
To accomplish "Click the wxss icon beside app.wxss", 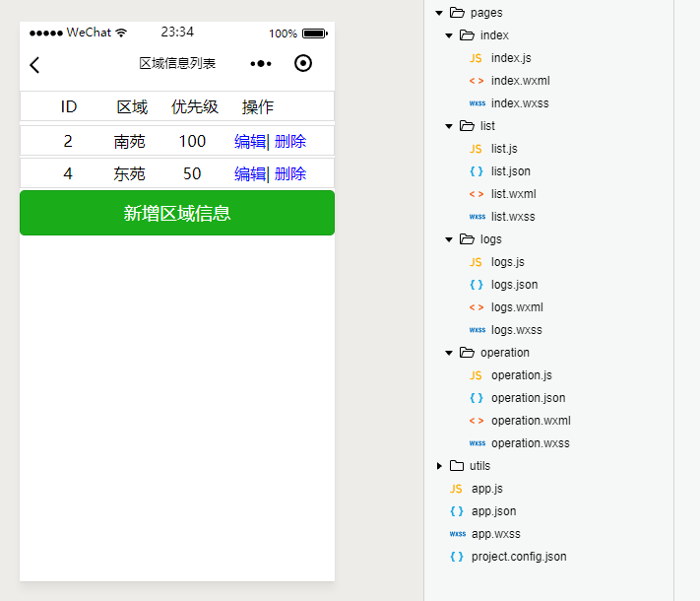I will point(458,534).
